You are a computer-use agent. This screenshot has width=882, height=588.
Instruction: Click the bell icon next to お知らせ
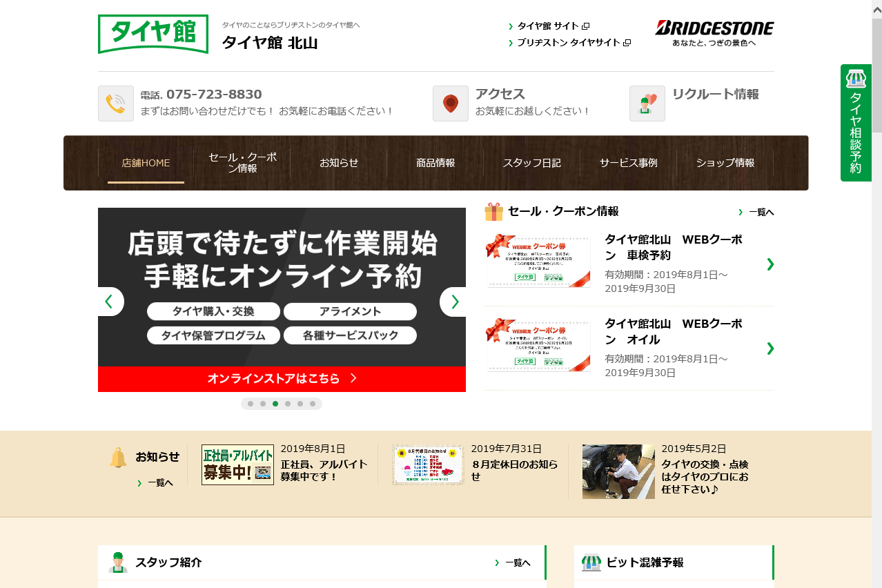pyautogui.click(x=118, y=458)
